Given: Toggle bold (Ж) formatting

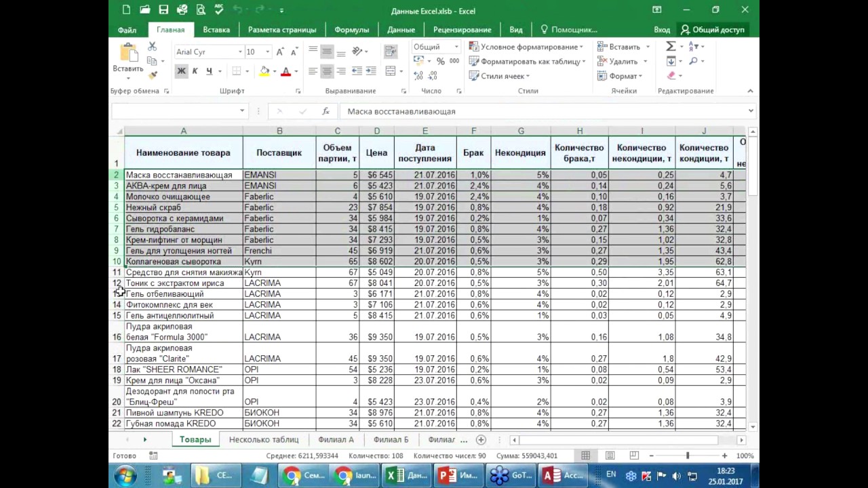Looking at the screenshot, I should tap(181, 71).
